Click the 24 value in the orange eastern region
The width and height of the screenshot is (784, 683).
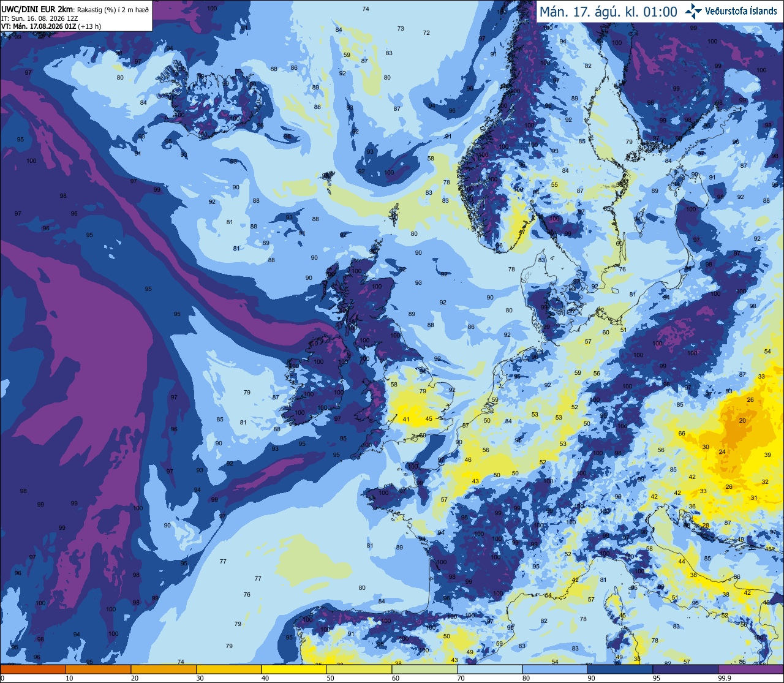click(x=722, y=452)
